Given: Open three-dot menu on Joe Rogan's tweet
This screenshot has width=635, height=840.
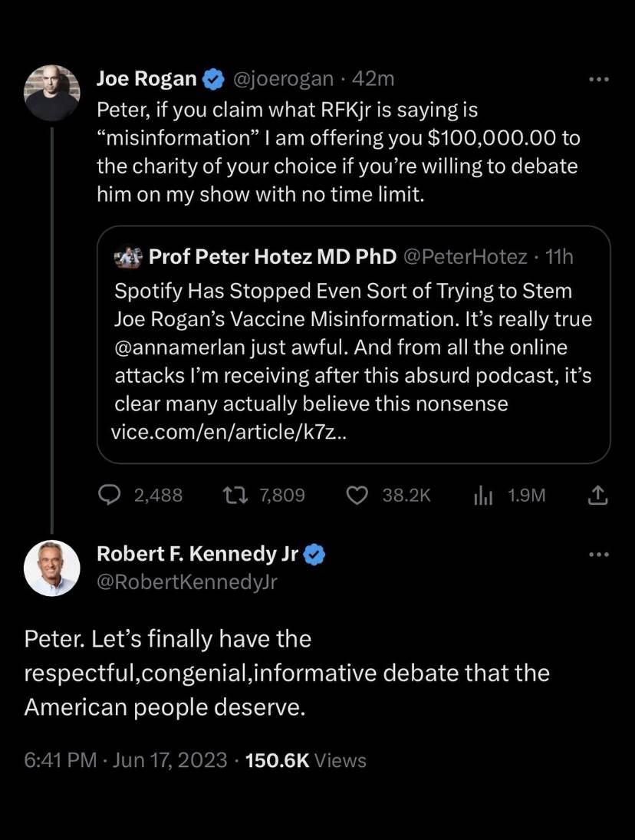Looking at the screenshot, I should click(x=597, y=79).
